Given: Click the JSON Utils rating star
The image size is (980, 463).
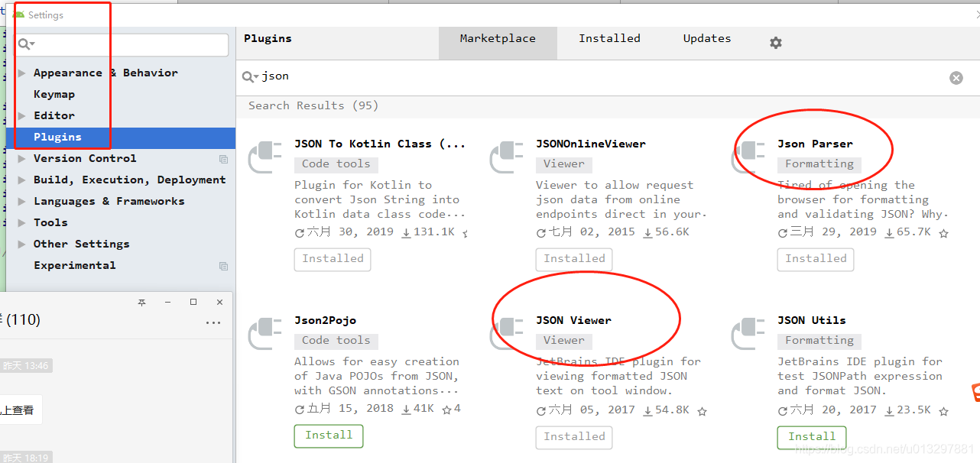Looking at the screenshot, I should pyautogui.click(x=943, y=411).
